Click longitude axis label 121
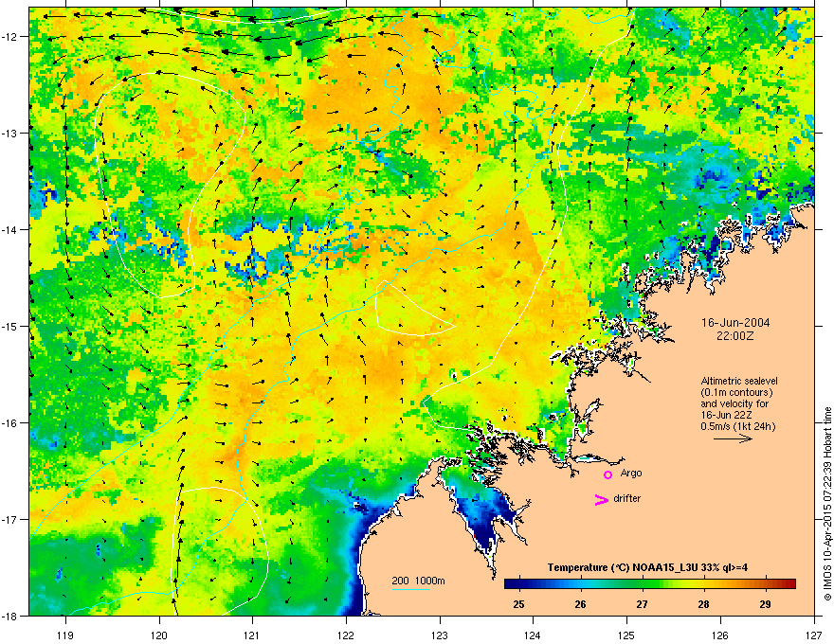The image size is (834, 644). click(252, 635)
